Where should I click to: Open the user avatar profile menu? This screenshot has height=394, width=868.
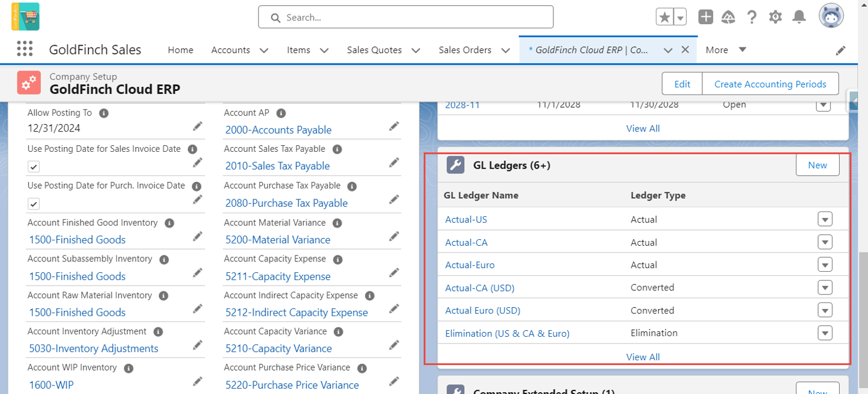point(831,16)
